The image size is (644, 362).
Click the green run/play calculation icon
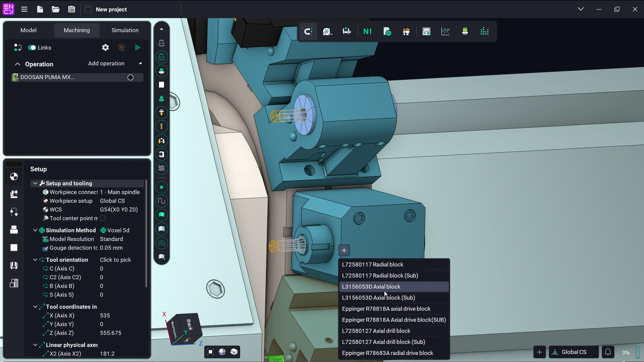tap(138, 48)
